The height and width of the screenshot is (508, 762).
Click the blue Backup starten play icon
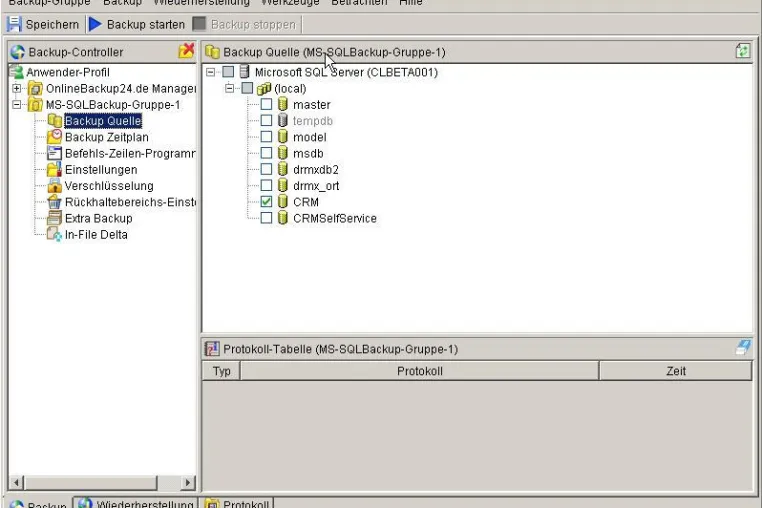point(95,24)
